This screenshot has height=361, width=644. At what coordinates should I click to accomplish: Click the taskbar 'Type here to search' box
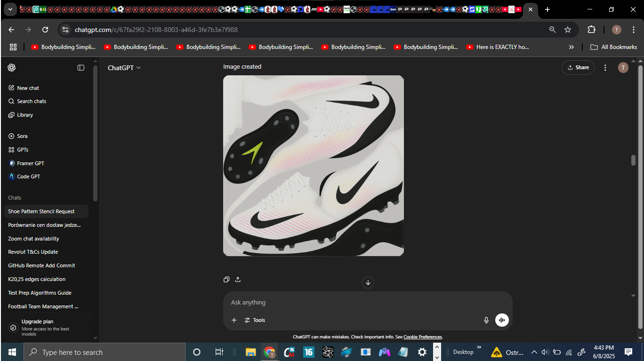(x=105, y=352)
